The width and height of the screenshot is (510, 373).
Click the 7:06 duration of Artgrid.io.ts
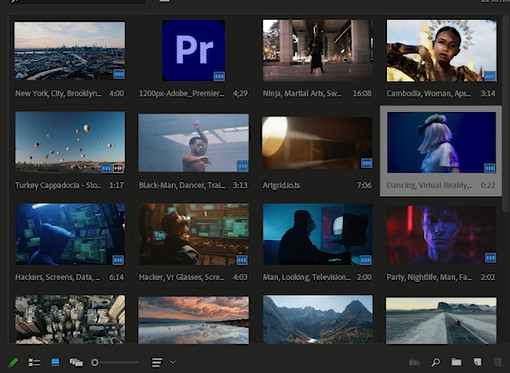tap(364, 185)
